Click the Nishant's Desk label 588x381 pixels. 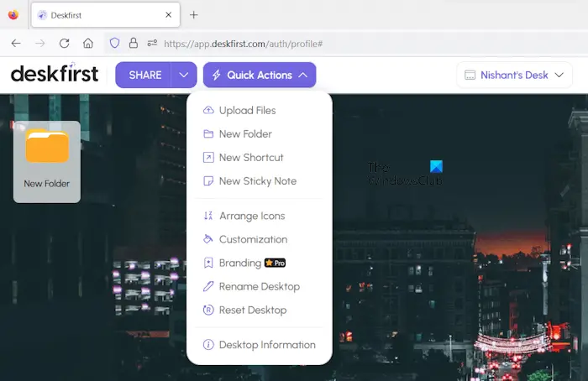click(514, 75)
